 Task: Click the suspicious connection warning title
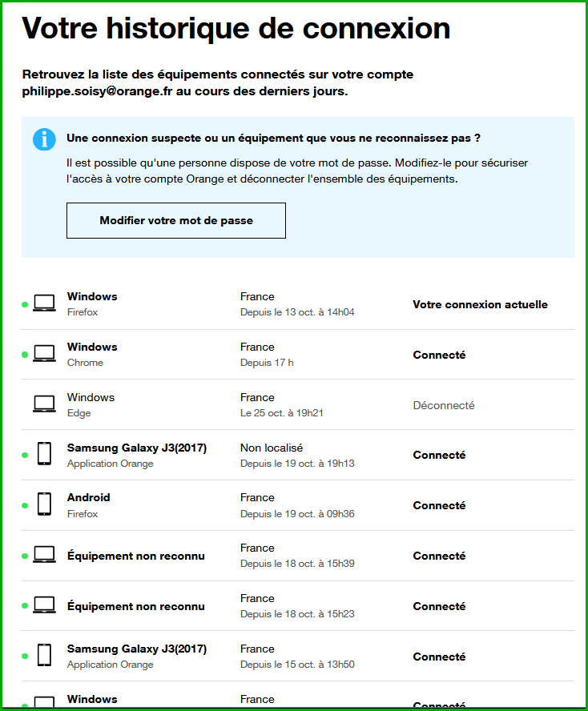point(273,138)
